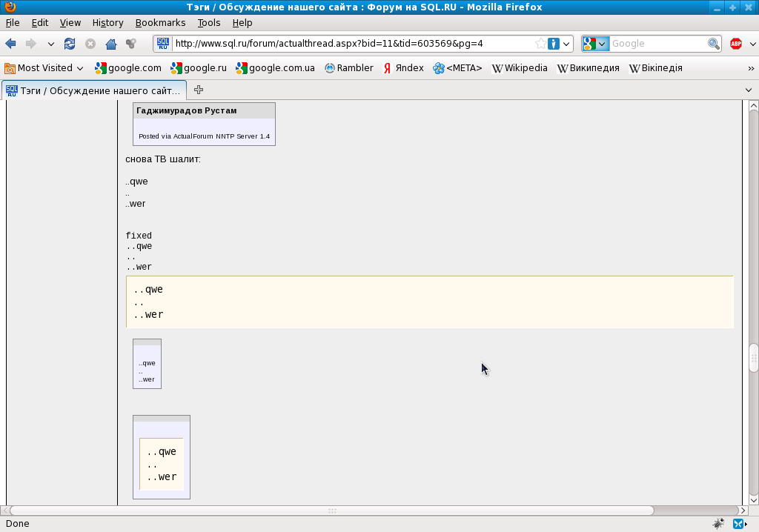Screen dimensions: 759x532
Task: Click the search magnifier icon
Action: 713,44
